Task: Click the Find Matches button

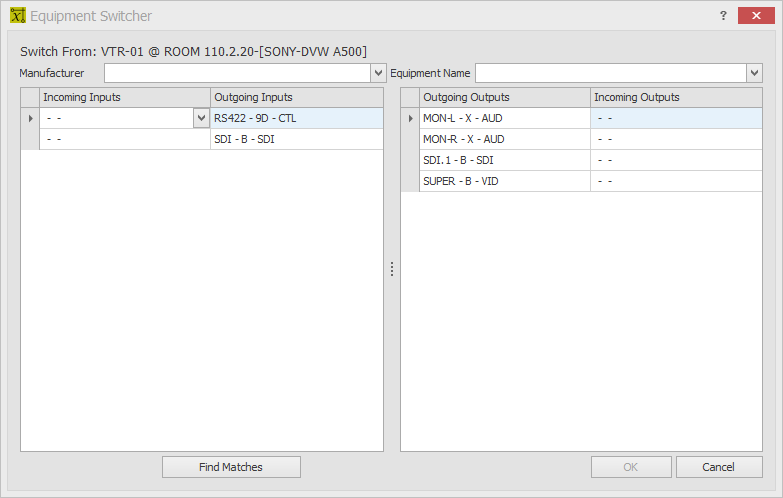Action: pos(231,467)
